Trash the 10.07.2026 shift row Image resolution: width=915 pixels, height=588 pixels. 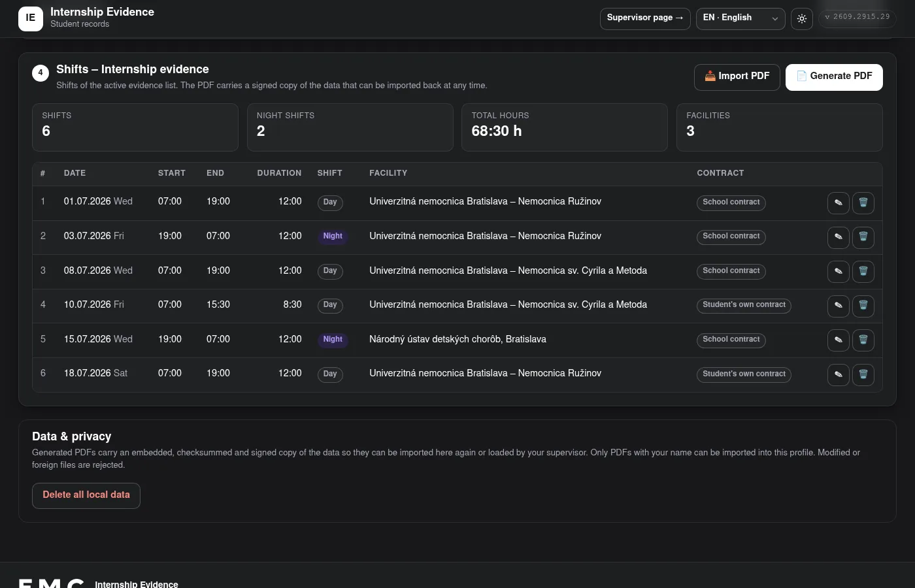tap(863, 306)
